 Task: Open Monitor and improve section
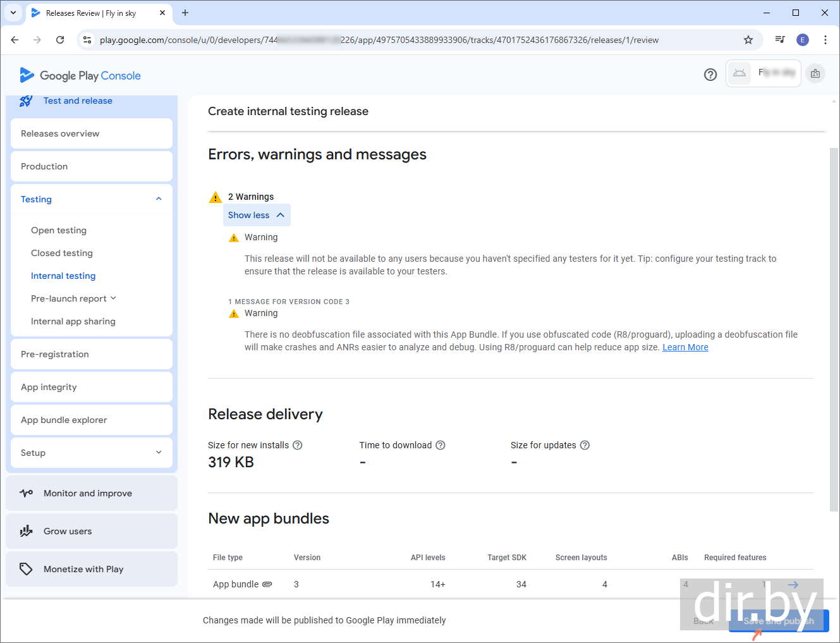[x=88, y=493]
